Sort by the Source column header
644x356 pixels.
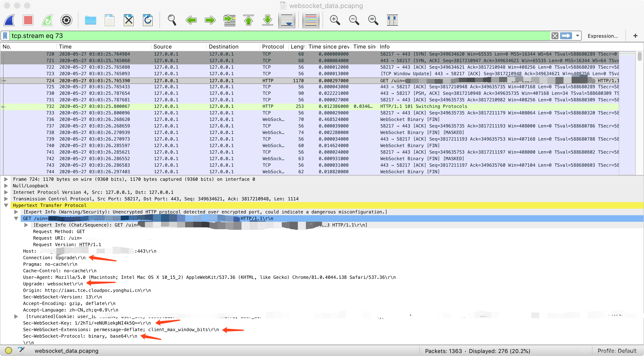[x=163, y=47]
